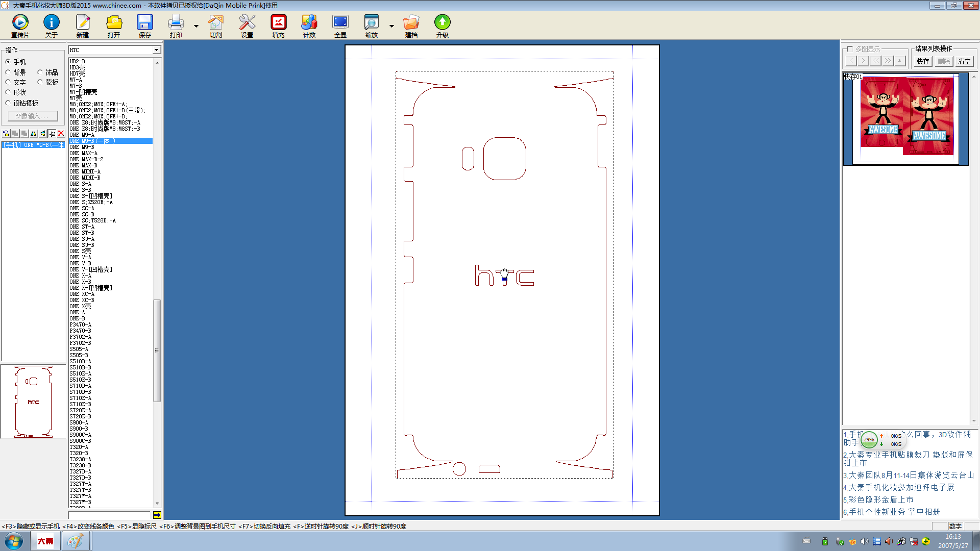Image resolution: width=980 pixels, height=551 pixels.
Task: Click the Windows Start button
Action: pyautogui.click(x=14, y=541)
